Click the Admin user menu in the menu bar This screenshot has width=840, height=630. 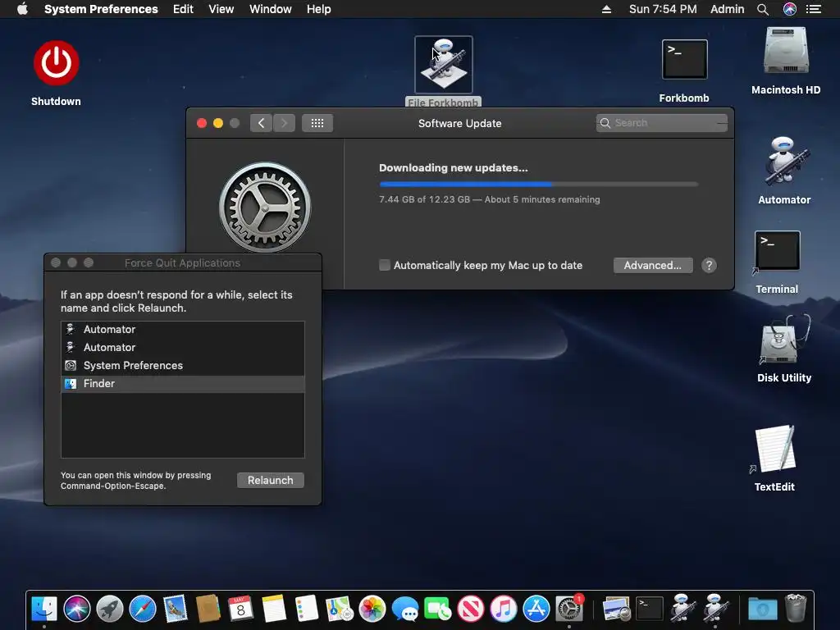(x=727, y=9)
